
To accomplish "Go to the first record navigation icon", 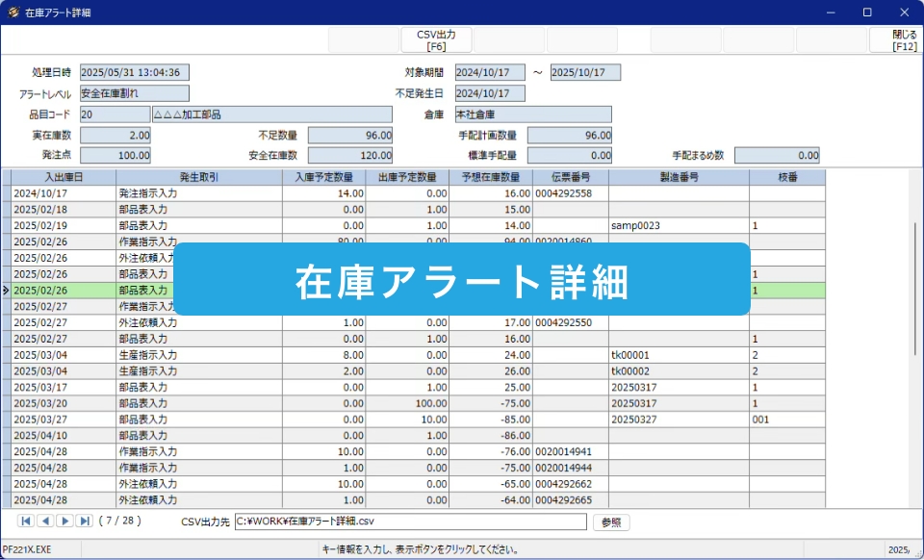I will click(26, 522).
